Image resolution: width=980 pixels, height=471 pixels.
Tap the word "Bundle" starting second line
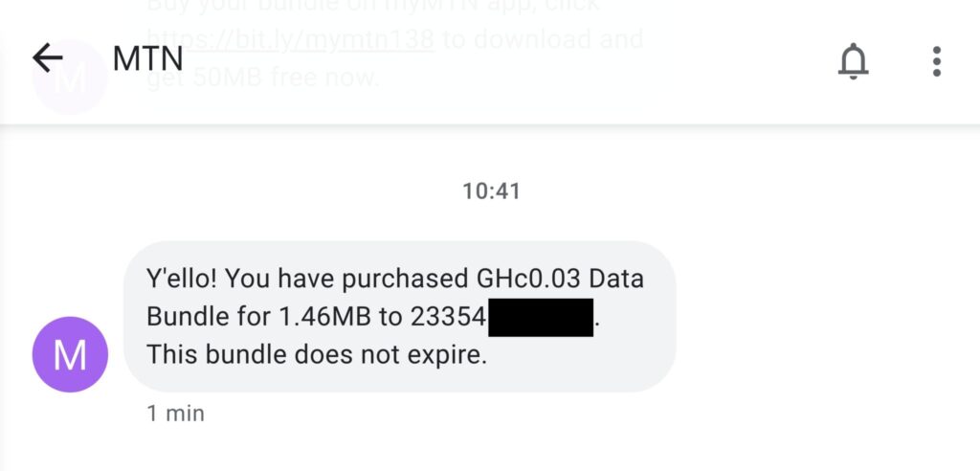(x=186, y=316)
